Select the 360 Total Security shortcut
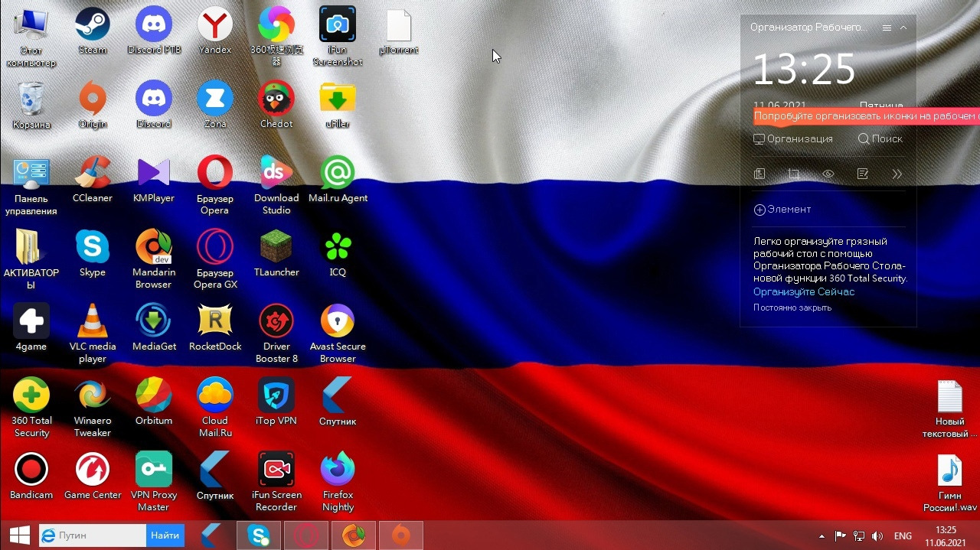The width and height of the screenshot is (980, 550). (x=31, y=408)
